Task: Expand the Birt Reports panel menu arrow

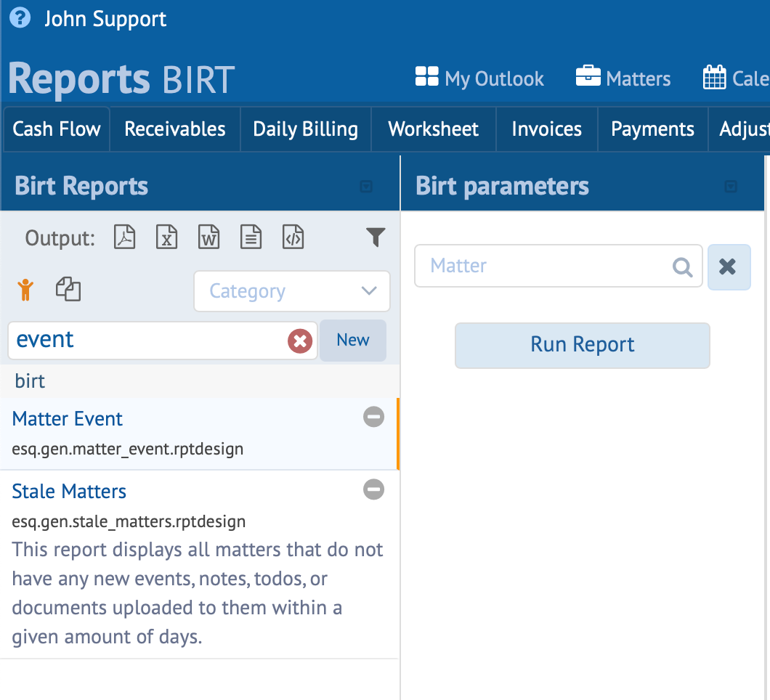Action: 367,187
